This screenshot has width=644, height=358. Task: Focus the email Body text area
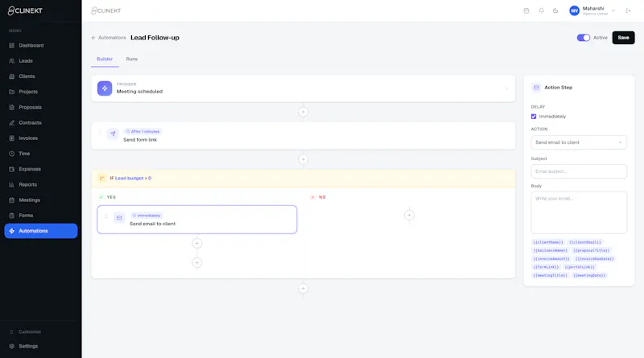(x=579, y=212)
